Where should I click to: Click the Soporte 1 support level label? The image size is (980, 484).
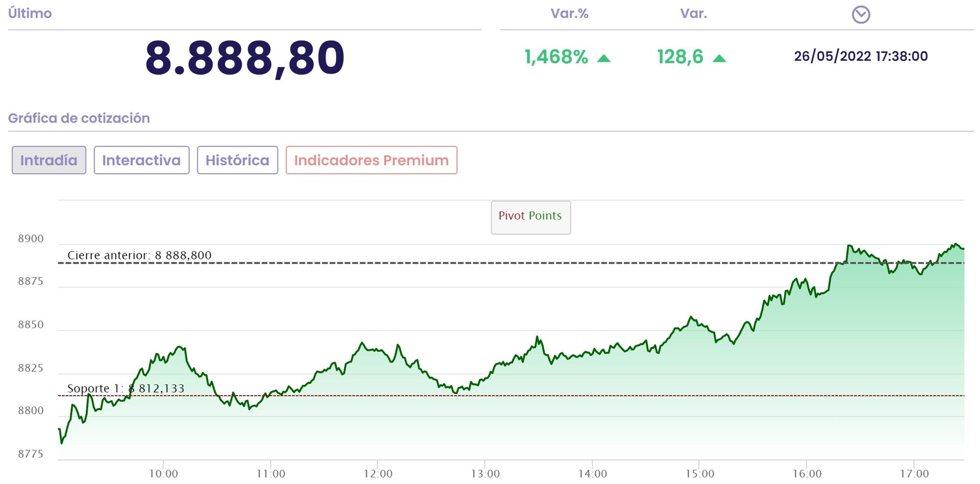point(126,388)
